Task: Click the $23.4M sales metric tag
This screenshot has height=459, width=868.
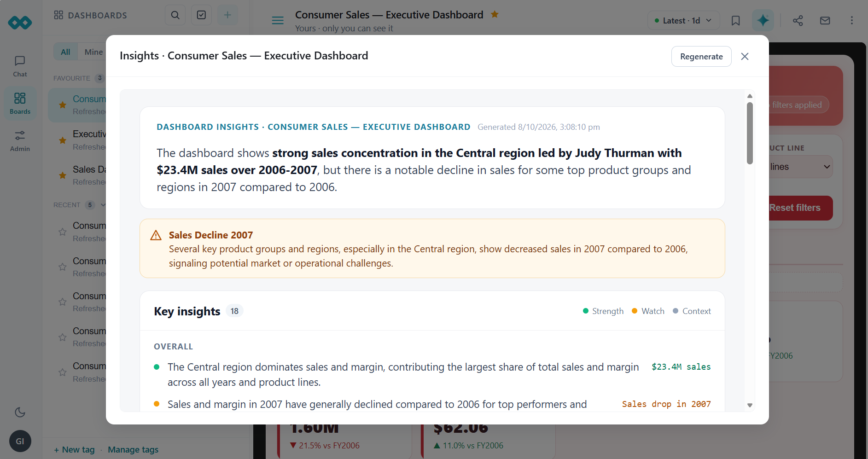Action: coord(681,367)
